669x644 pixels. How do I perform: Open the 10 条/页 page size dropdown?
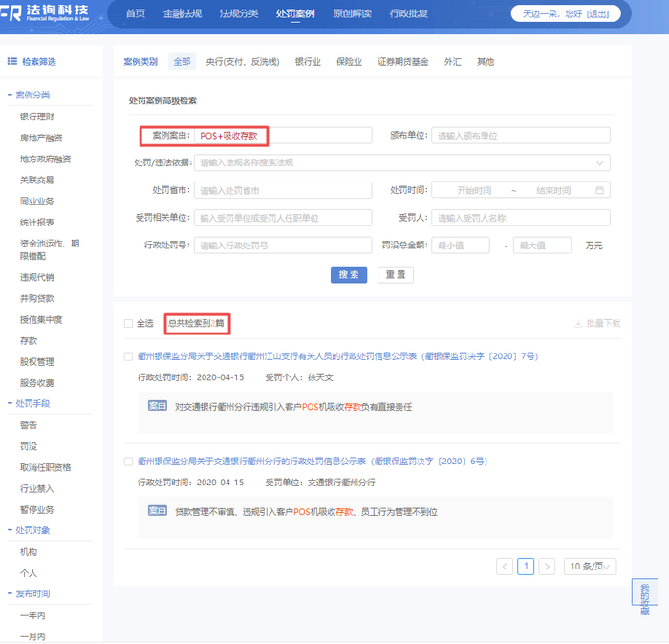point(590,567)
